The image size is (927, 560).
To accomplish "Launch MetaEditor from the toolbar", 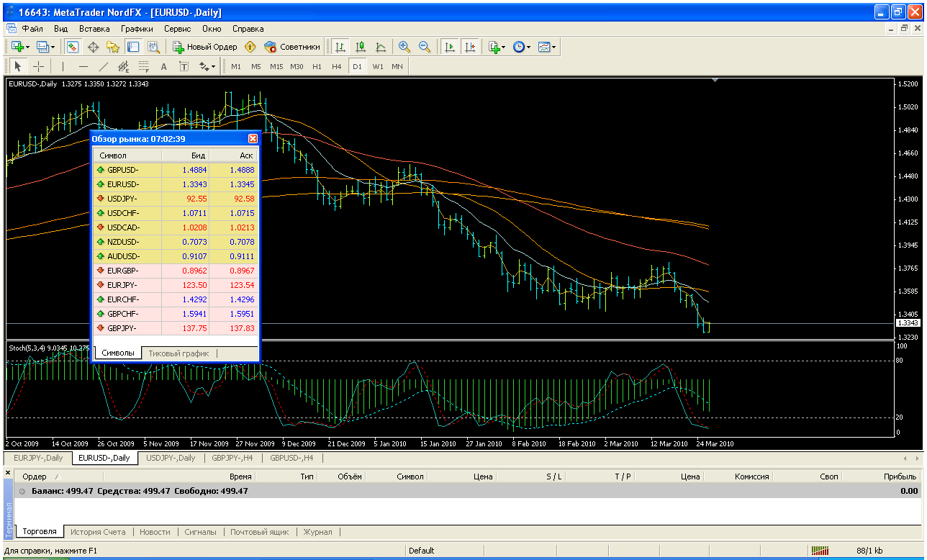I will [250, 47].
